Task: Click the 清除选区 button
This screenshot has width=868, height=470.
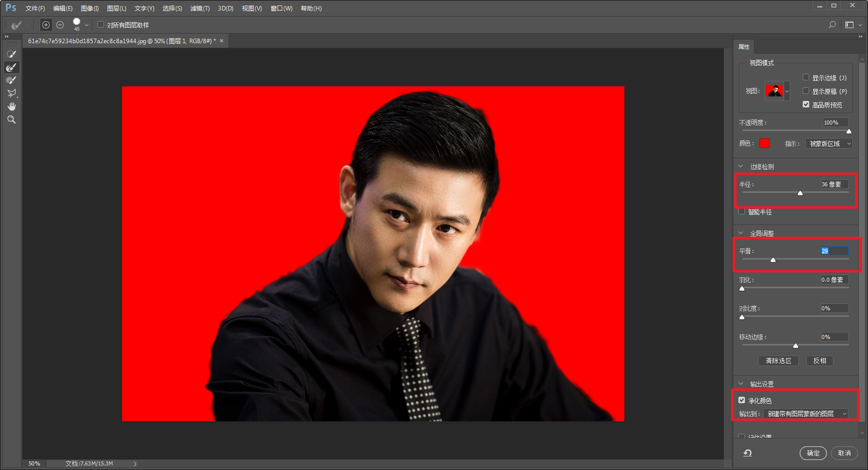Action: pos(779,361)
